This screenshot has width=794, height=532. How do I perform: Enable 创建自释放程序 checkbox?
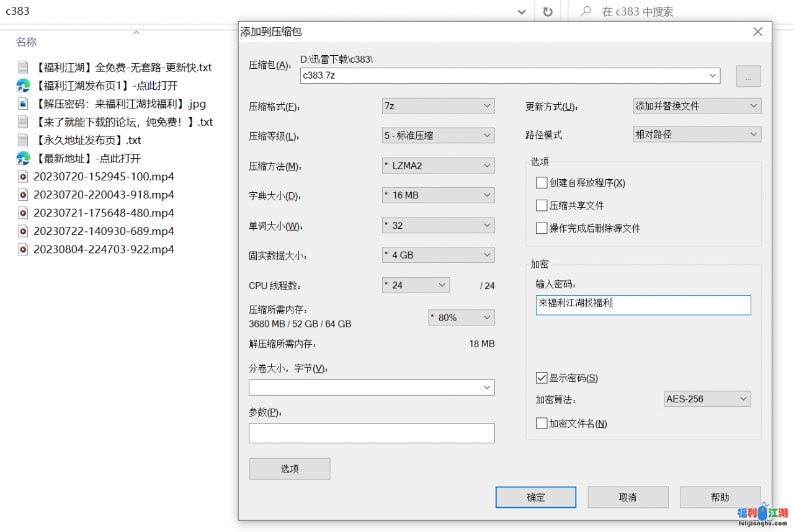tap(542, 183)
